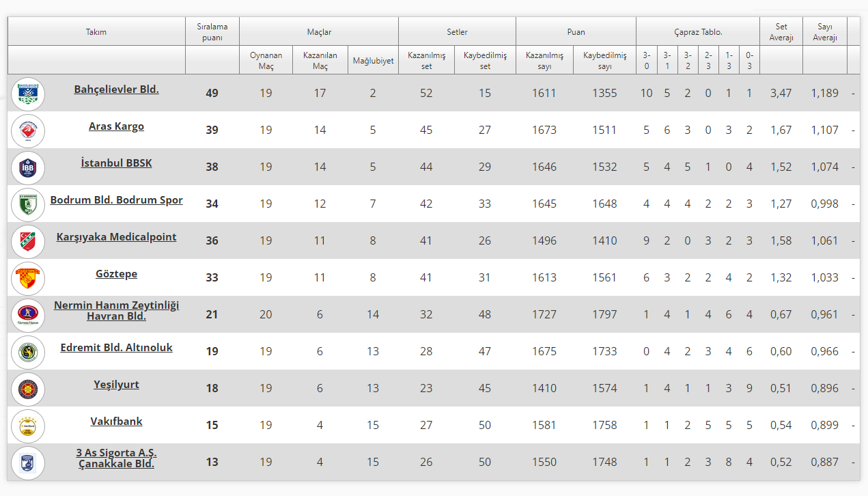Image resolution: width=868 pixels, height=496 pixels.
Task: Click the 0-3 cross table subheader
Action: click(x=749, y=61)
